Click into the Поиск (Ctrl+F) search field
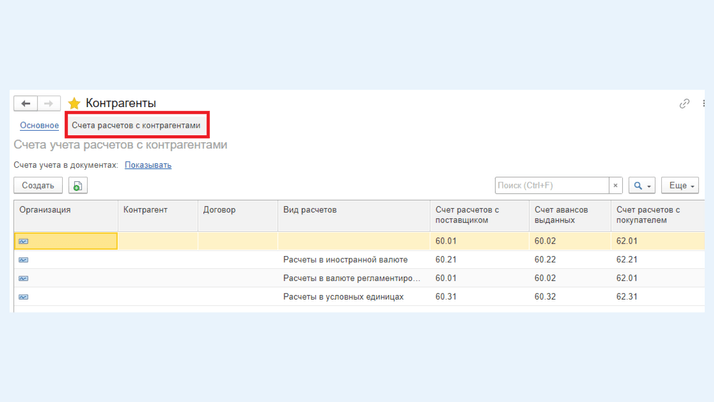This screenshot has height=402, width=714. (x=551, y=186)
